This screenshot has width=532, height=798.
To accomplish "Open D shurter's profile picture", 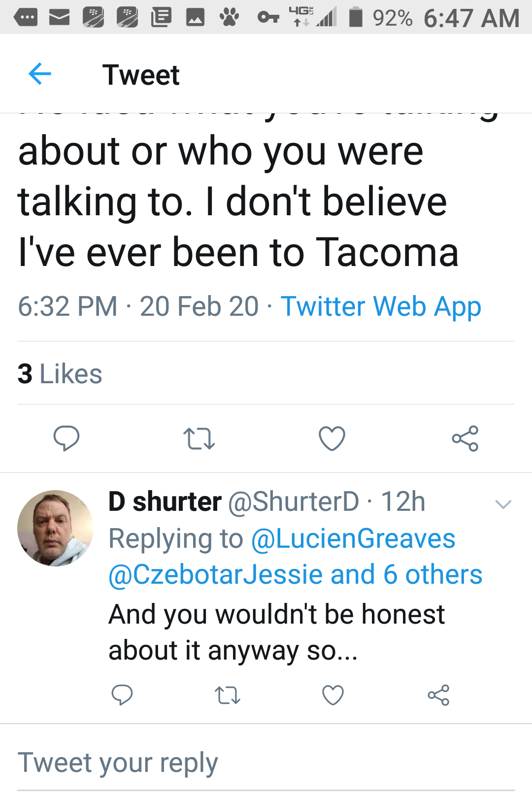I will click(x=55, y=528).
